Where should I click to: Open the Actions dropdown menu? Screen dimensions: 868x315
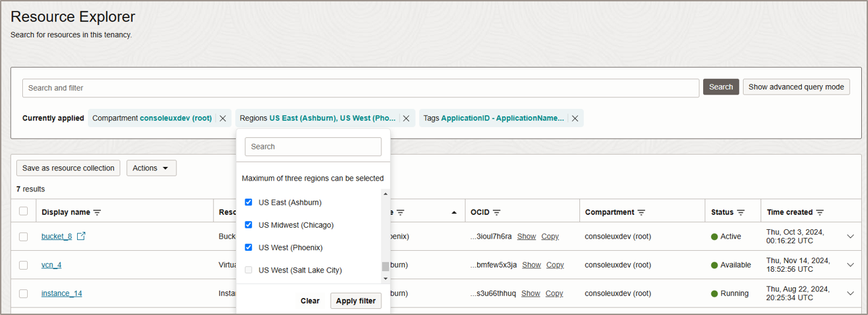tap(151, 168)
